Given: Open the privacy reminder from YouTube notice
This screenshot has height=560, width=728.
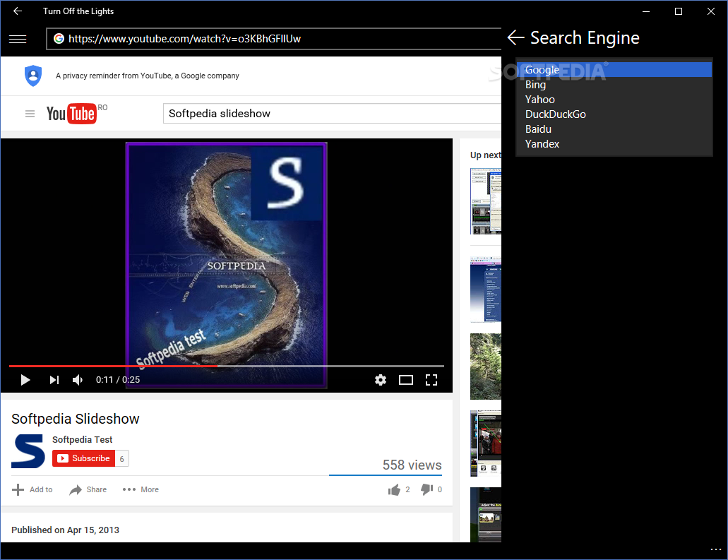Looking at the screenshot, I should pyautogui.click(x=147, y=76).
